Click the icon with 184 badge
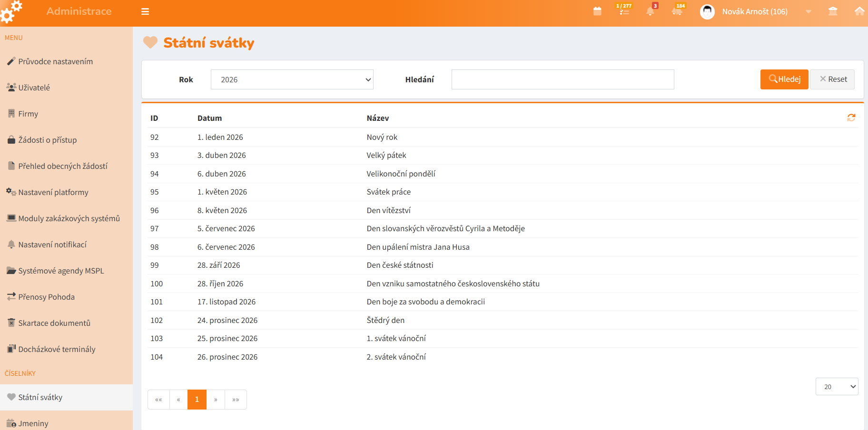868x430 pixels. point(678,10)
